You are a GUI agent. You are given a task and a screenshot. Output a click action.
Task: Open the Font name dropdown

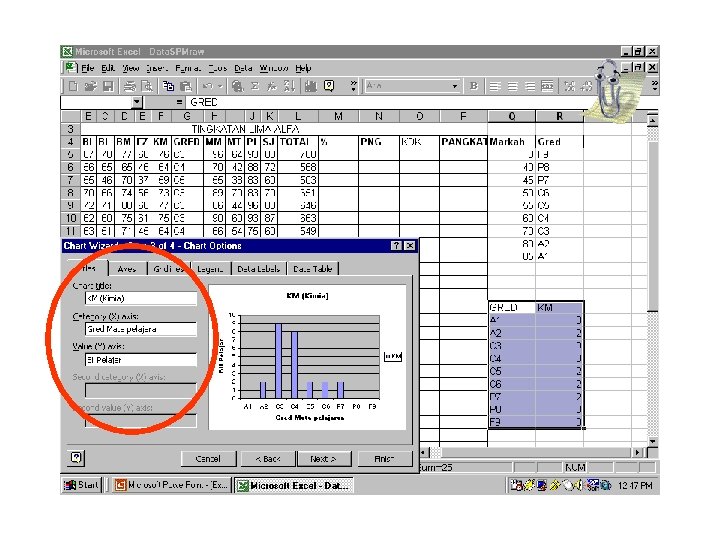coord(455,86)
